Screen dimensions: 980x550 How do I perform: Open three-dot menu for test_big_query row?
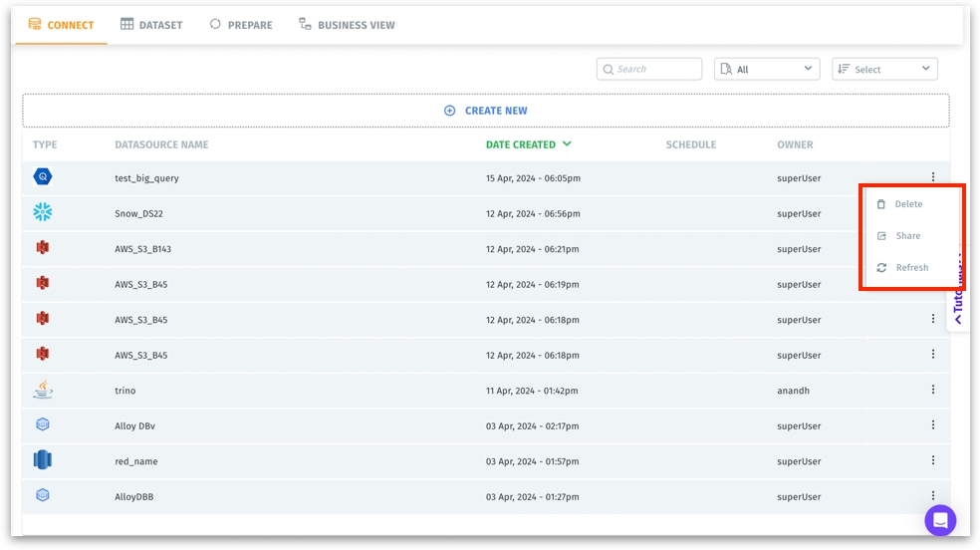[x=932, y=177]
